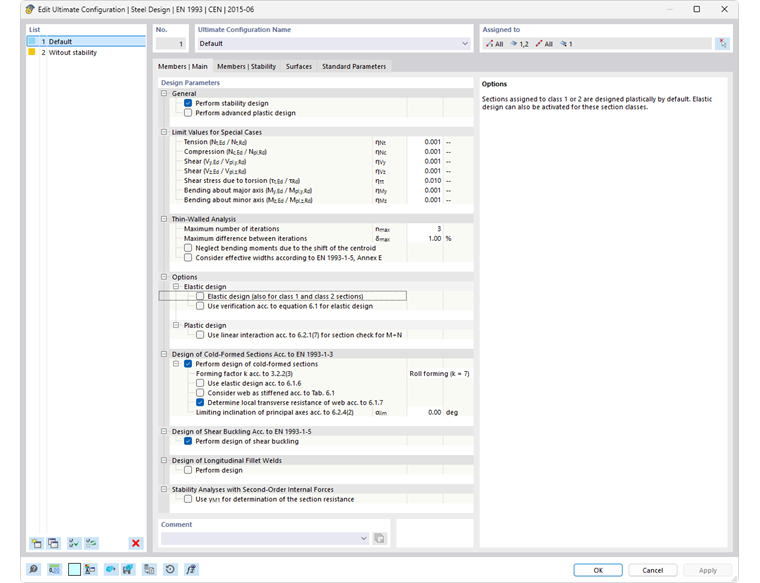Check Use elastic design acc. to 6.1.6
Image resolution: width=760 pixels, height=583 pixels.
coord(200,383)
